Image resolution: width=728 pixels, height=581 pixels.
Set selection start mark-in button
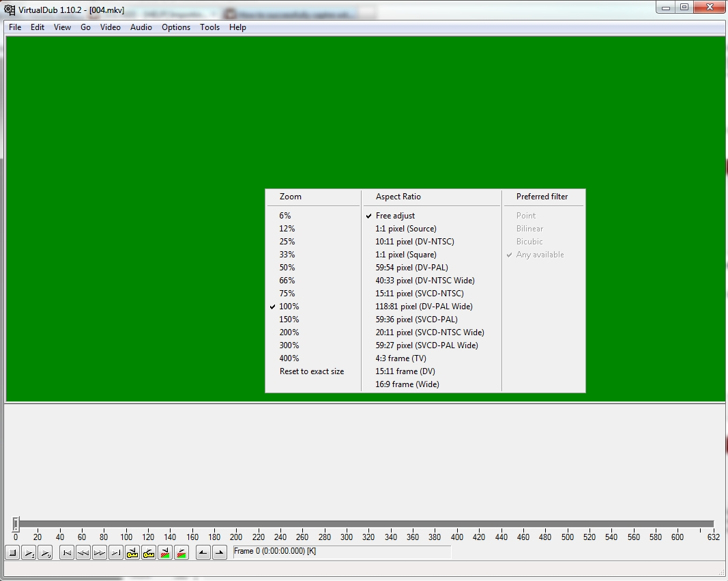coord(203,553)
